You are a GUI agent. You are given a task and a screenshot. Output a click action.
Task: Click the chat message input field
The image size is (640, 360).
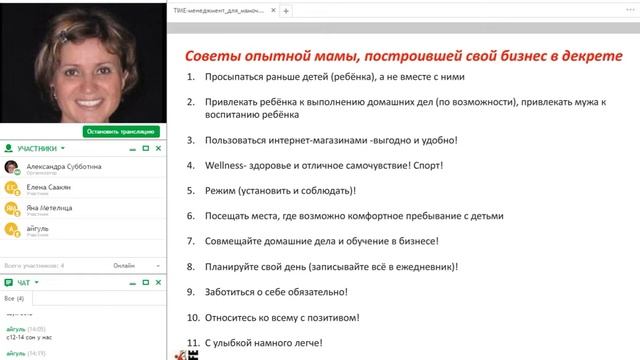click(x=99, y=298)
